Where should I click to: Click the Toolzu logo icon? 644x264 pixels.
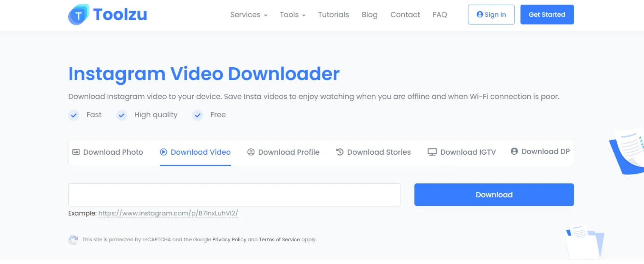(x=79, y=15)
